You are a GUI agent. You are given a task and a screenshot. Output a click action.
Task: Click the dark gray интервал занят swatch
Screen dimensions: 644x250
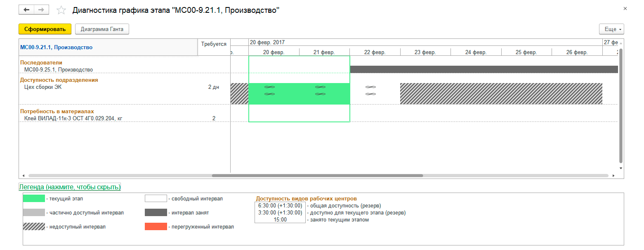coord(156,213)
